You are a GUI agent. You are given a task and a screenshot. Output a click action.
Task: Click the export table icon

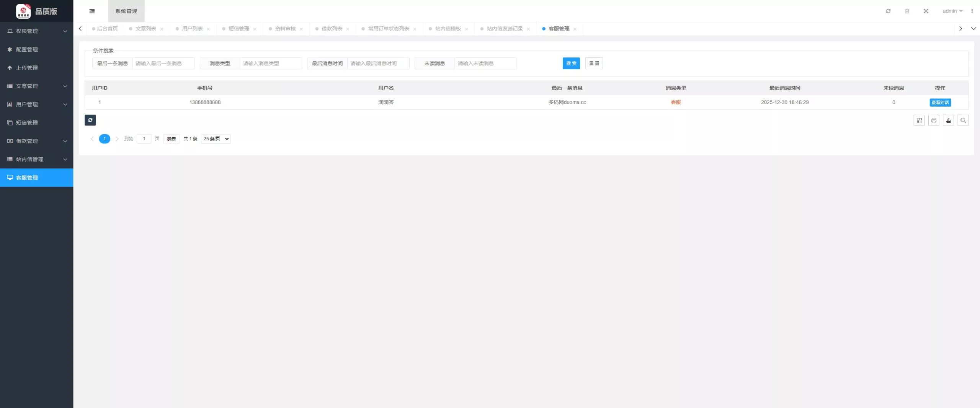click(948, 120)
